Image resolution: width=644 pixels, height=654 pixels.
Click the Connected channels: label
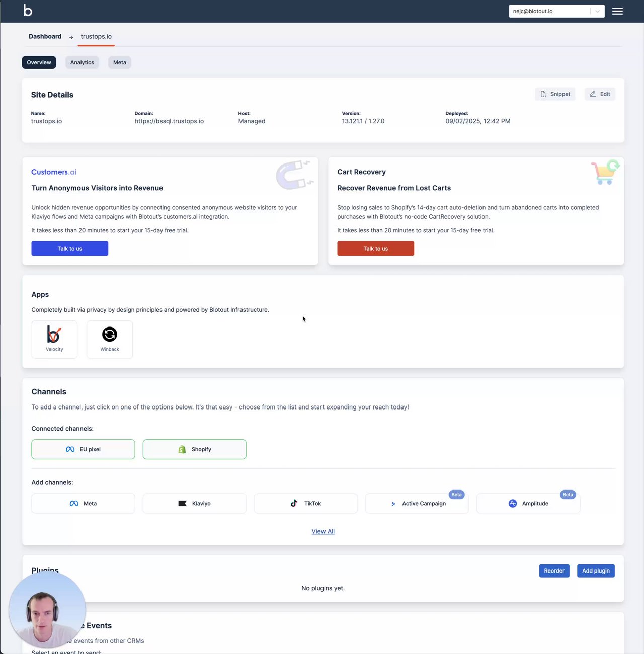coord(62,429)
